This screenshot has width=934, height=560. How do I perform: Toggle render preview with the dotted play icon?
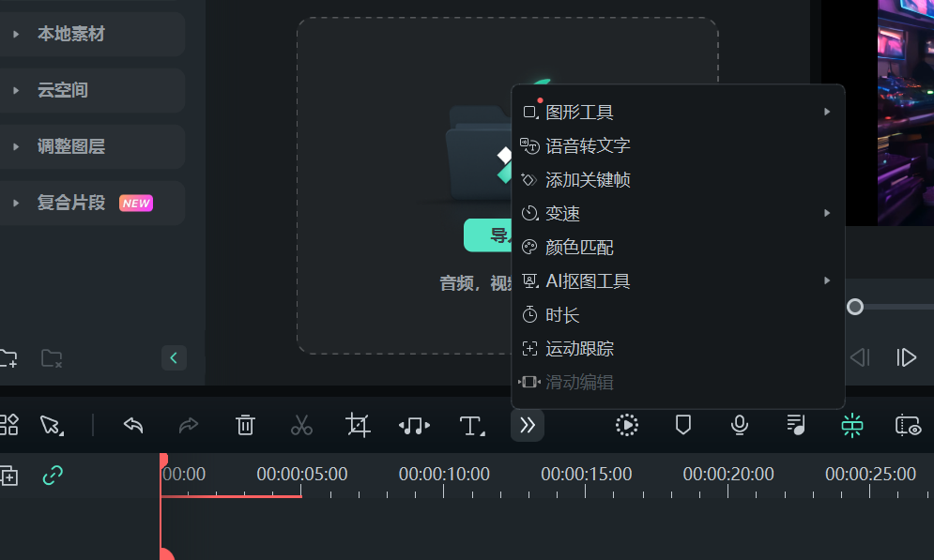point(626,425)
